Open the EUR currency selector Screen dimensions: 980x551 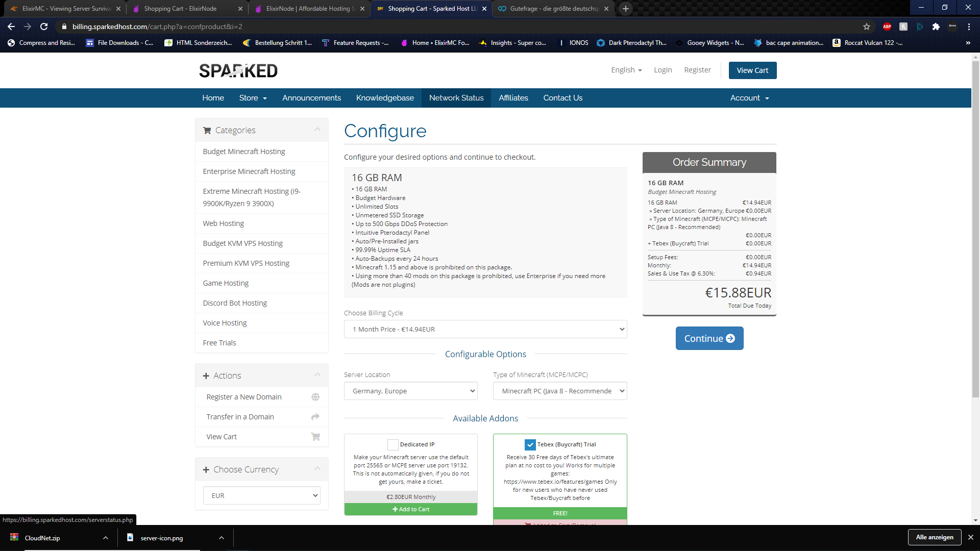tap(261, 495)
